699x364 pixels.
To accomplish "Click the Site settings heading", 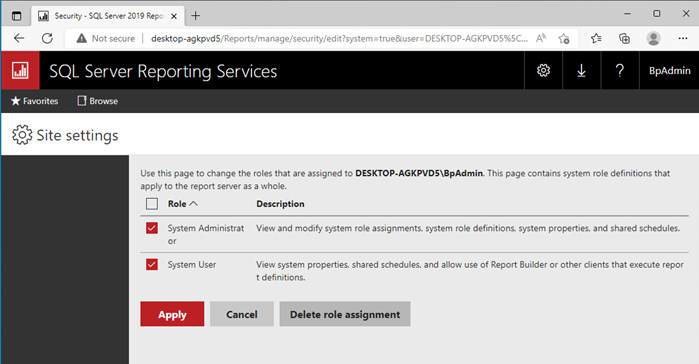I will coord(77,135).
